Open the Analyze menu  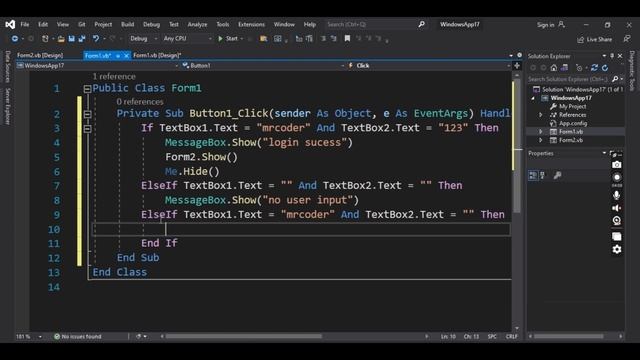click(x=197, y=24)
